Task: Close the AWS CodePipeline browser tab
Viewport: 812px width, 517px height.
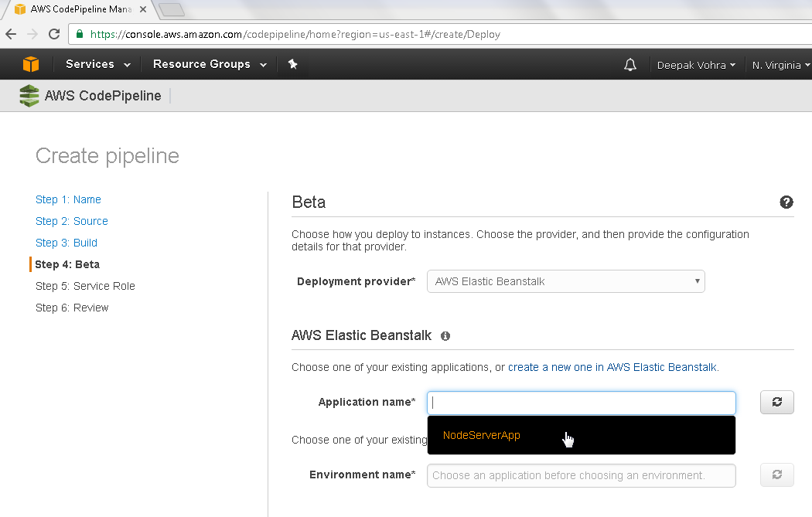Action: 143,9
